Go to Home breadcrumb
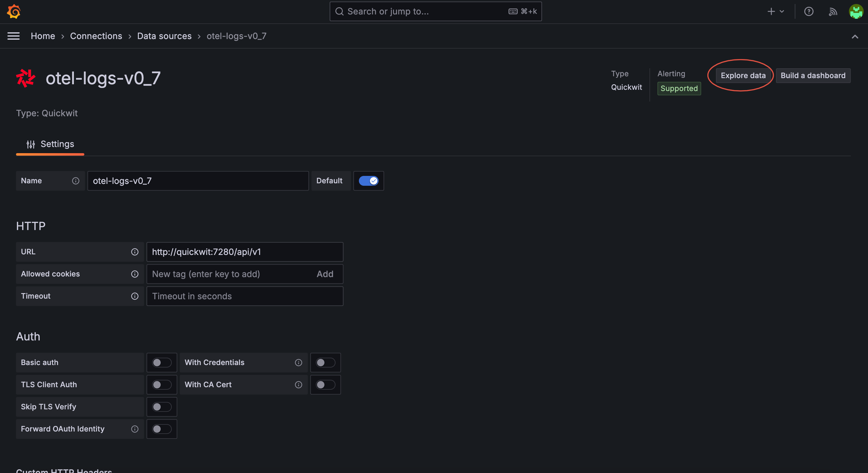The width and height of the screenshot is (868, 473). tap(43, 36)
